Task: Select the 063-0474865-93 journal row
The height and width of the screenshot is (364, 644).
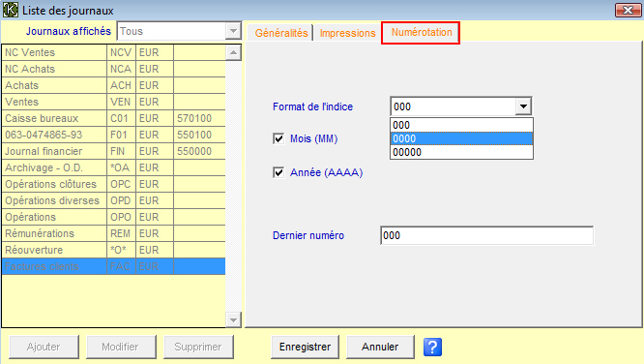Action: coord(114,135)
